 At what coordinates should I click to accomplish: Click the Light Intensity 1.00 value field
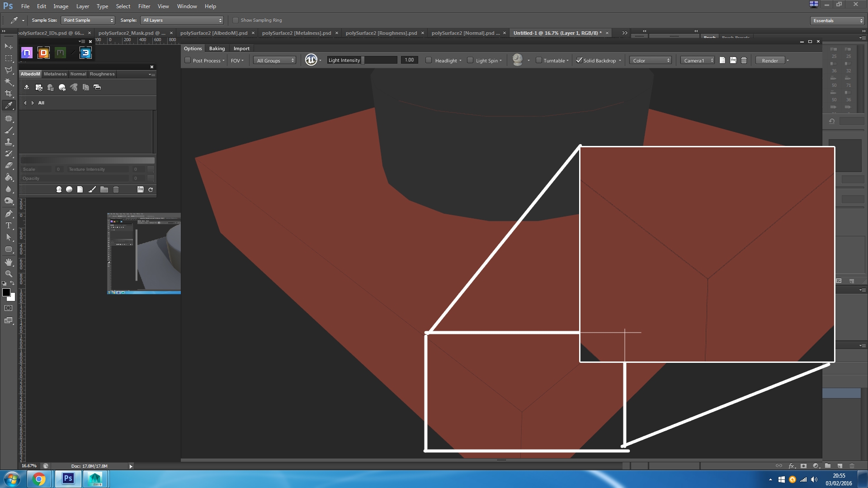409,60
